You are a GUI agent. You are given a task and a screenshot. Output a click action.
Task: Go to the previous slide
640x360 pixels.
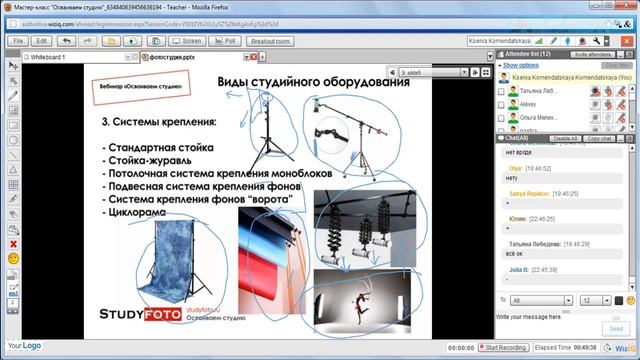(392, 72)
